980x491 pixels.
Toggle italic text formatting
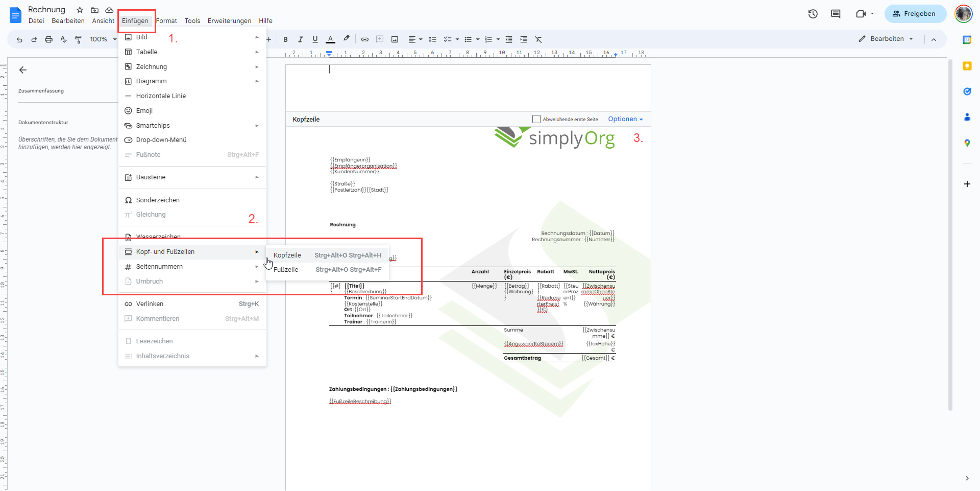coord(300,39)
